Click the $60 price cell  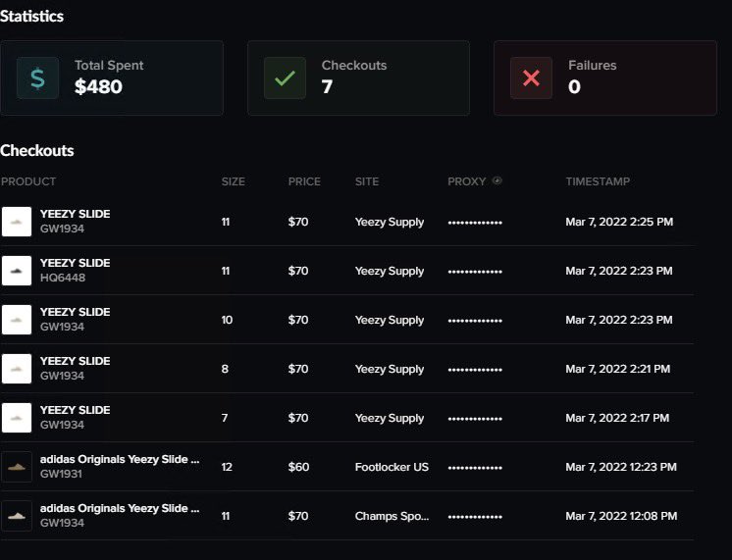pos(298,467)
